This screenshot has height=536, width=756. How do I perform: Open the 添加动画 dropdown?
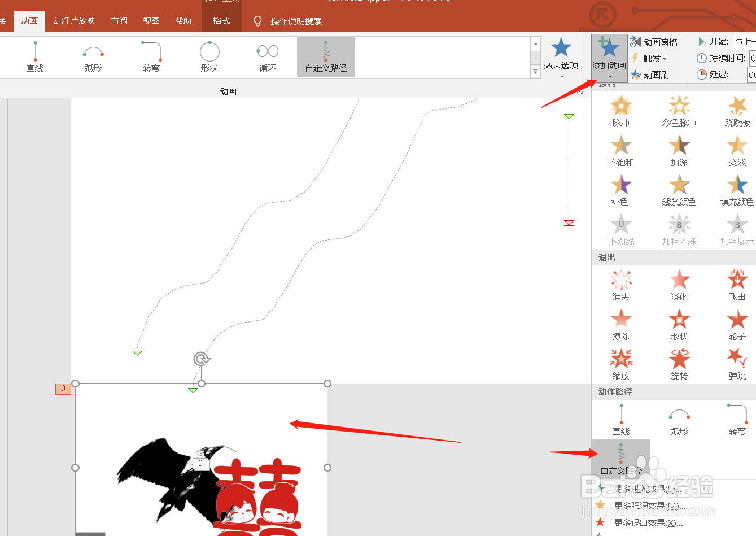coord(609,58)
